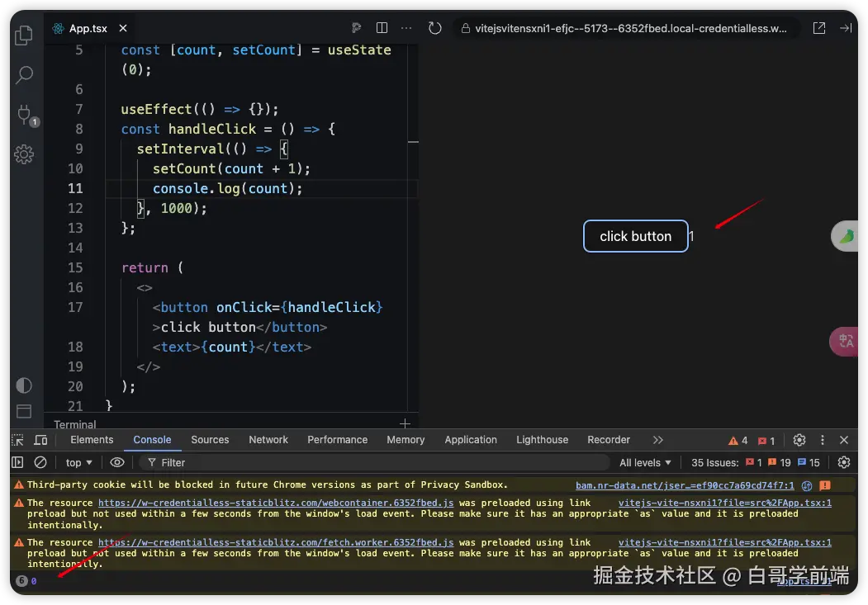
Task: Toggle the device toolbar icon
Action: [x=41, y=440]
